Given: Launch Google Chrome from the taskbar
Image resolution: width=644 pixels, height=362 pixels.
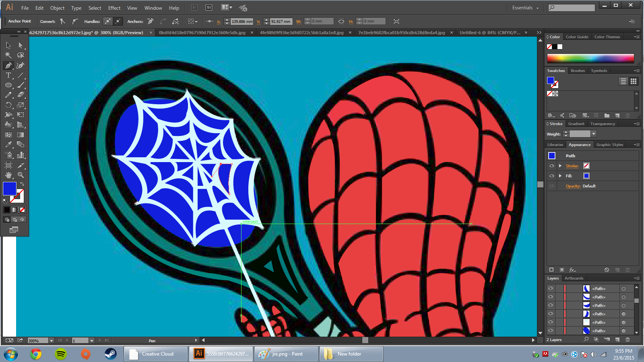Looking at the screenshot, I should click(x=36, y=354).
